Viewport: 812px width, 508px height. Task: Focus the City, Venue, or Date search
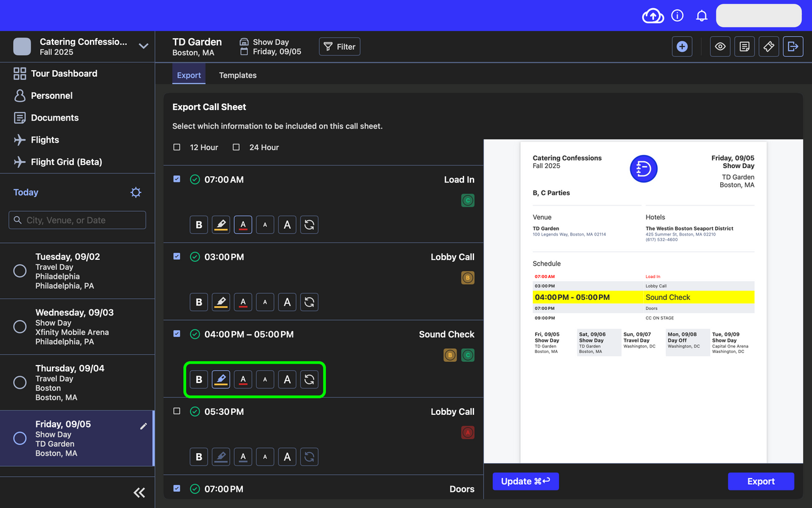pos(77,220)
